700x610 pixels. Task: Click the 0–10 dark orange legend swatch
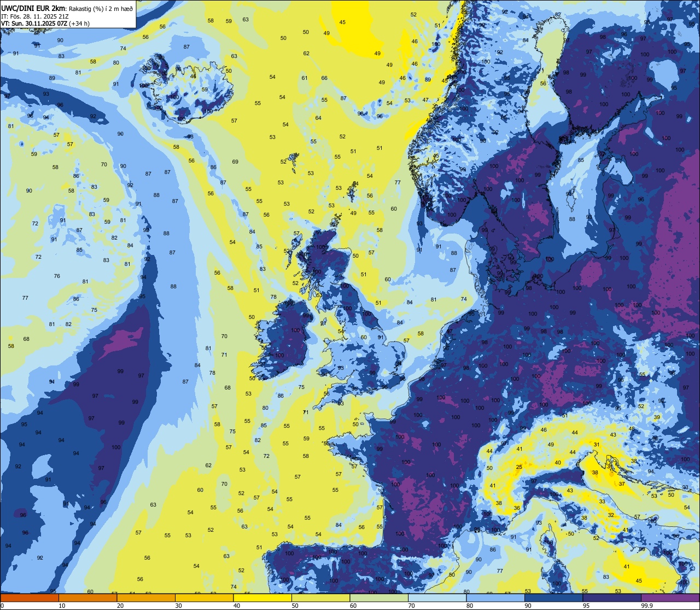30,597
